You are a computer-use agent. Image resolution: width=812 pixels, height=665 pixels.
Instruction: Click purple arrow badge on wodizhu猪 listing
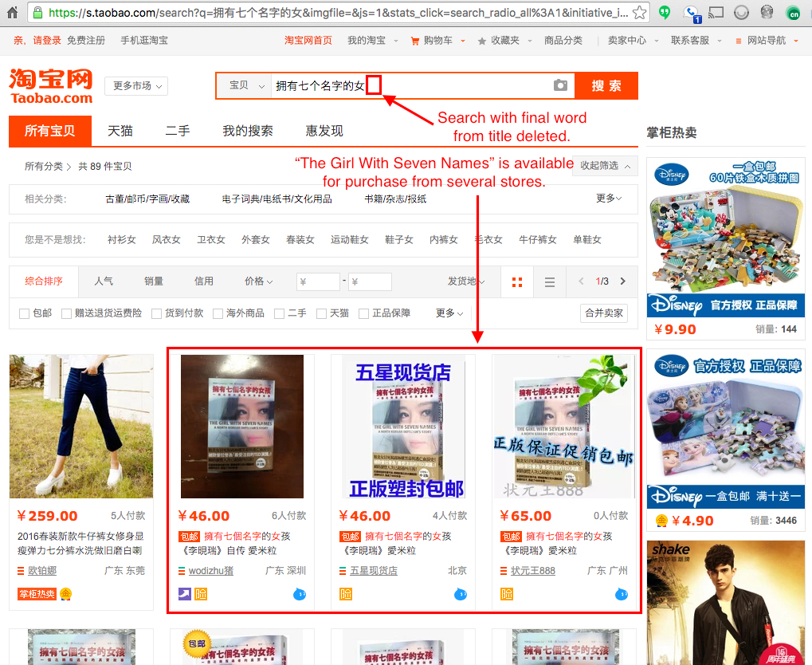click(x=185, y=594)
